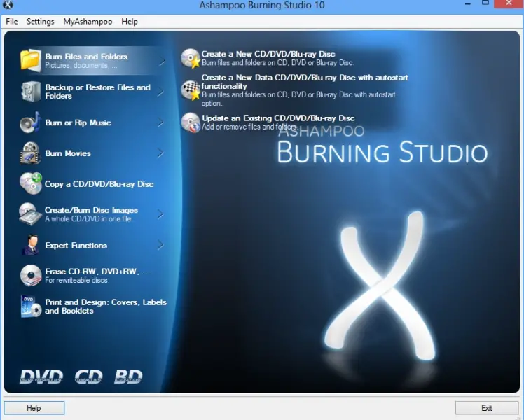Expand the Backup or Restore submenu arrow
The height and width of the screenshot is (420, 524).
(x=160, y=92)
